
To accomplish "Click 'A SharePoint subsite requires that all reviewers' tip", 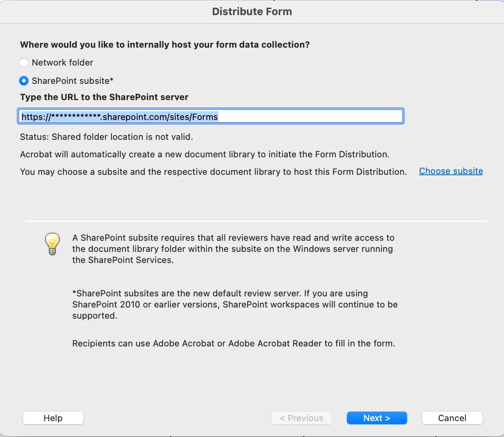I will pyautogui.click(x=233, y=249).
